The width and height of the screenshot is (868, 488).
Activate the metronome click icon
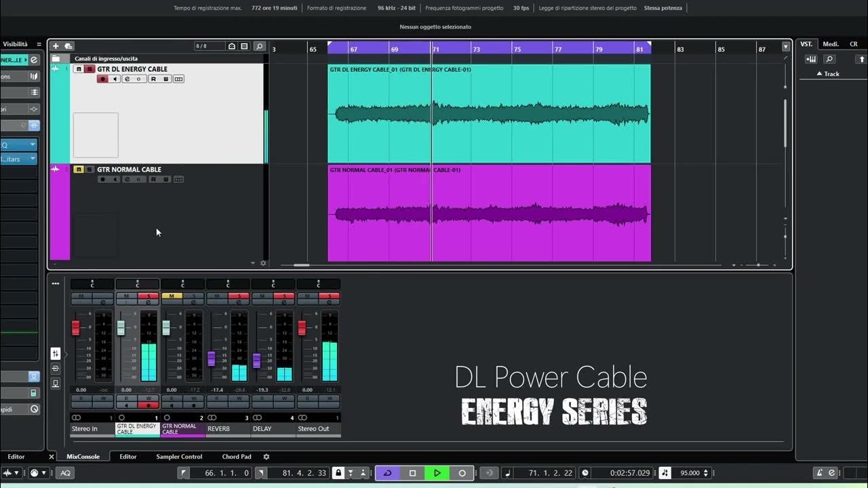pyautogui.click(x=820, y=473)
